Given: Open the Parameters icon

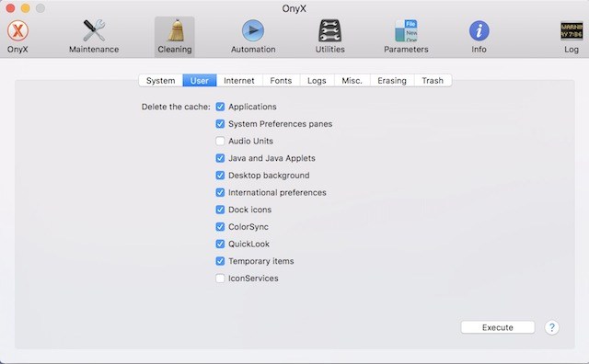Looking at the screenshot, I should click(406, 30).
